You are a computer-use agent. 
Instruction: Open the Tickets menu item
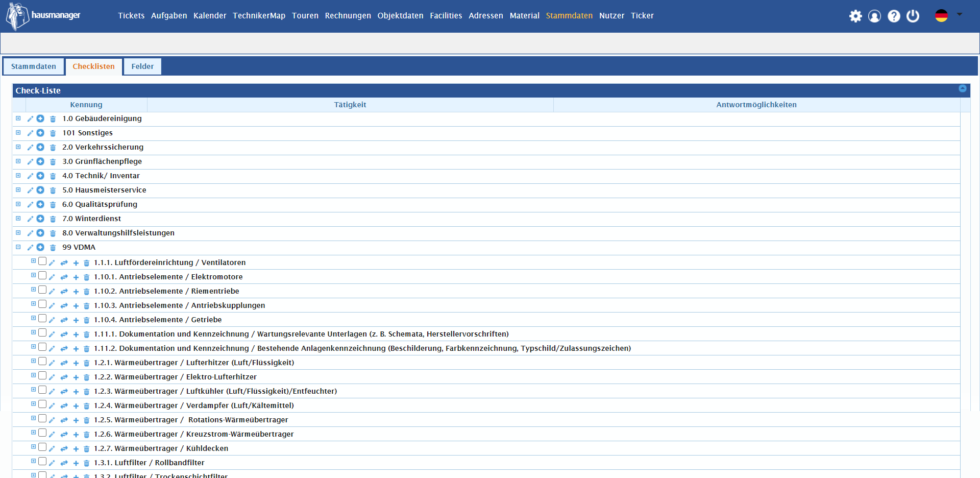coord(131,16)
